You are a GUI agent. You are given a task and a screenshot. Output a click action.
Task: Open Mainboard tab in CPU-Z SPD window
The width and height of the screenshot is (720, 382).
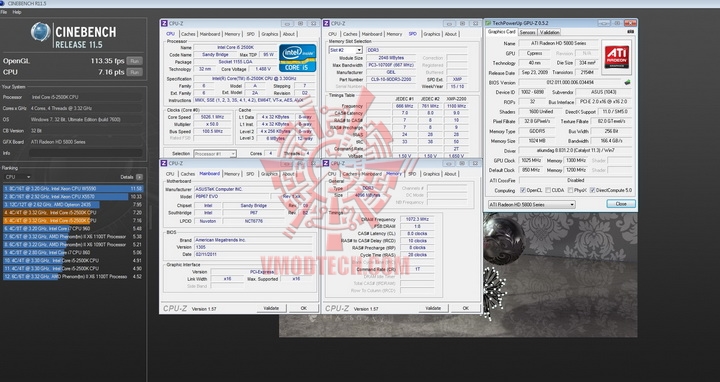372,34
